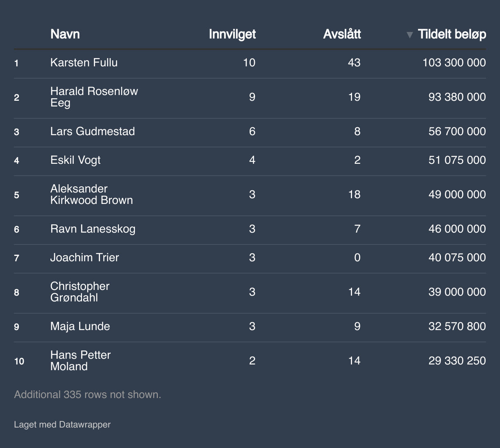The image size is (500, 448).
Task: Select the Maja Lunde name cell
Action: 80,326
